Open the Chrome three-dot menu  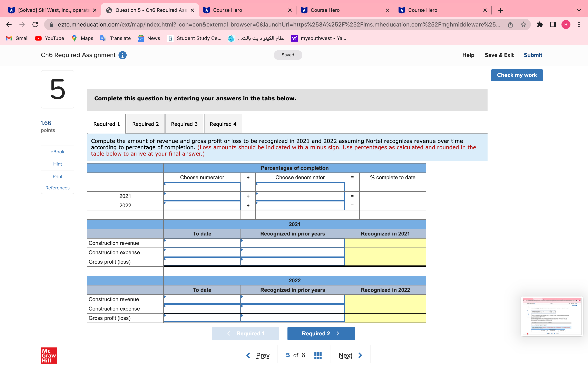[x=579, y=24]
